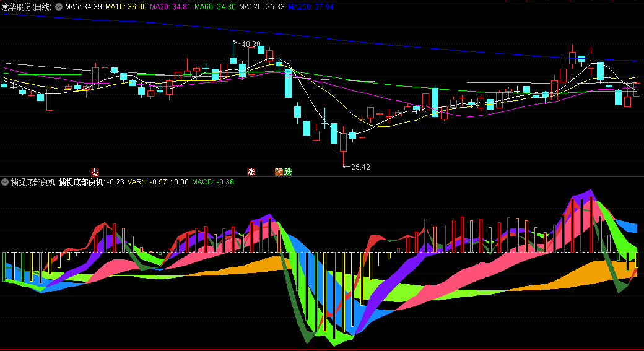The height and width of the screenshot is (351, 644).
Task: Click the 捕捉底部良机 indicator panel name
Action: (33, 182)
